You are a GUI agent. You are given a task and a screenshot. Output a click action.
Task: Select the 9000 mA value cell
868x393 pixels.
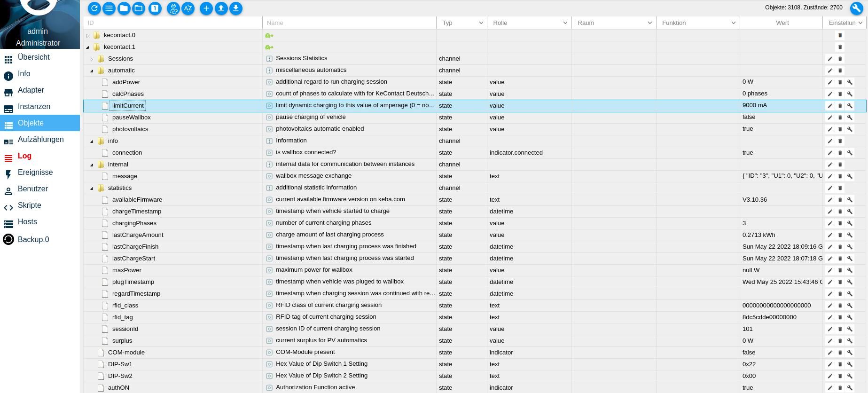point(781,105)
